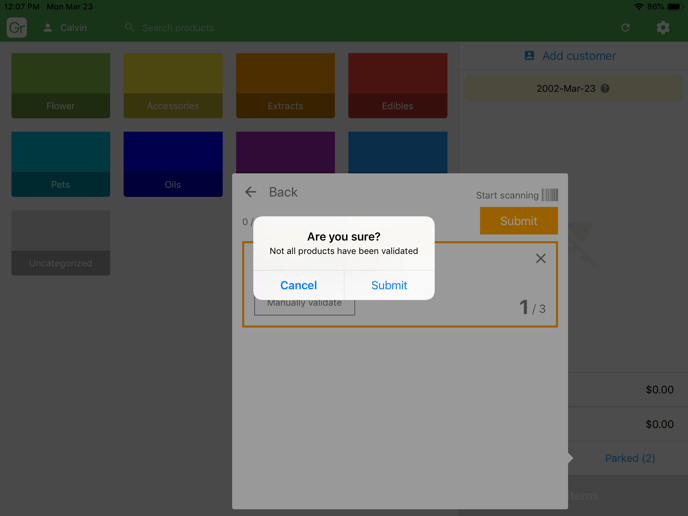Viewport: 688px width, 516px height.
Task: Open the settings gear icon
Action: tap(663, 28)
